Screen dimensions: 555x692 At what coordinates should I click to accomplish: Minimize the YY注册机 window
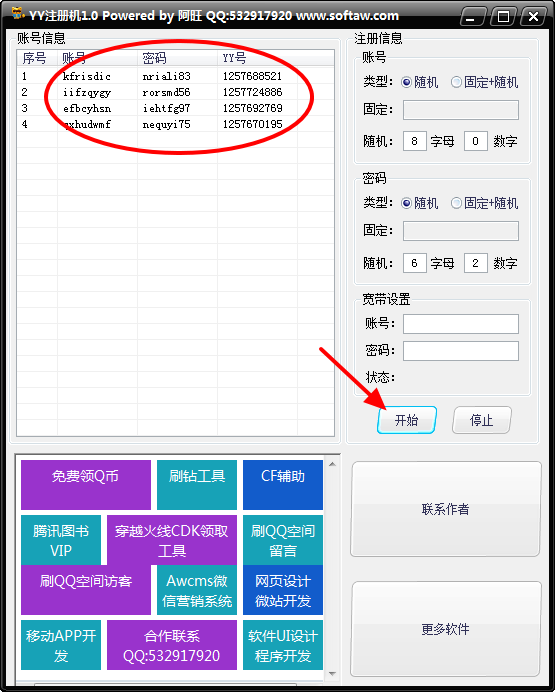click(x=473, y=17)
